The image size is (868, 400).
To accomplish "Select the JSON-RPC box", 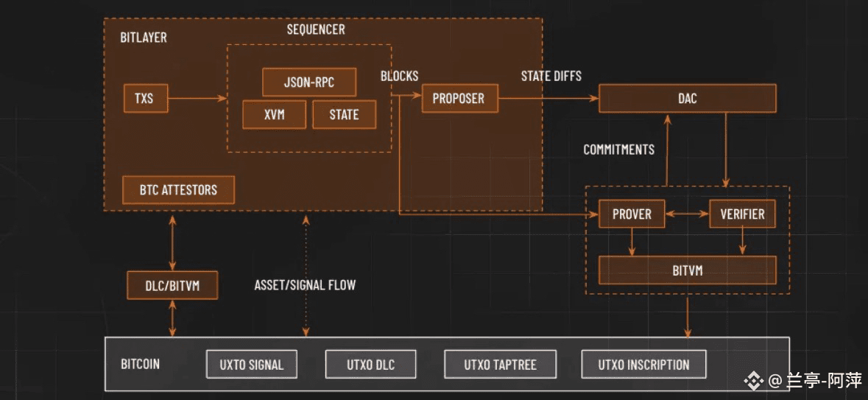I will tap(309, 83).
